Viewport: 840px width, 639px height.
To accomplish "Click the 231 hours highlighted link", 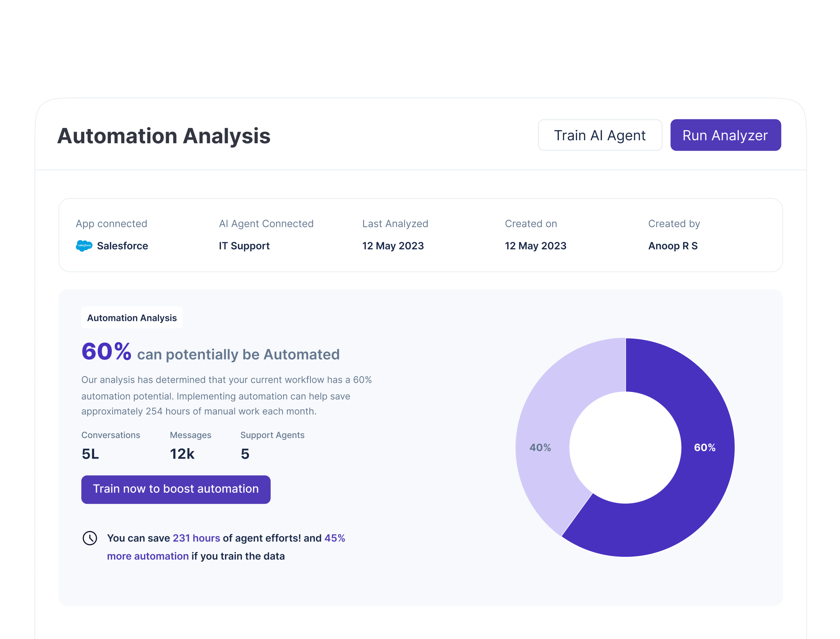I will click(x=196, y=538).
